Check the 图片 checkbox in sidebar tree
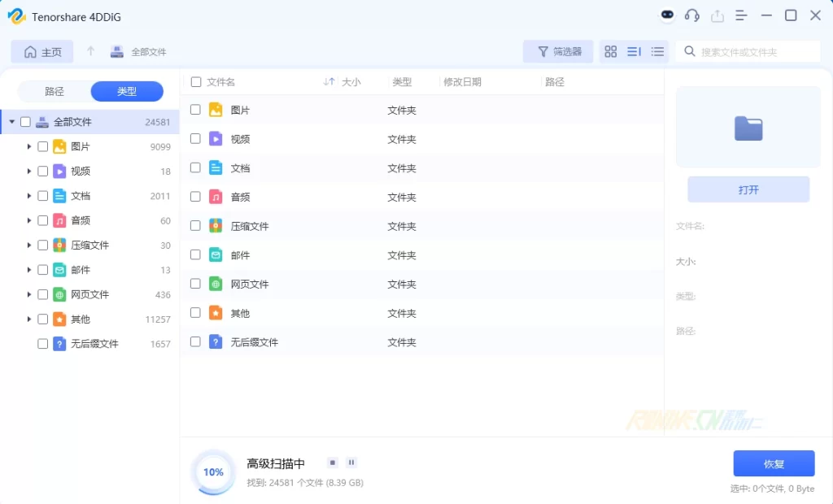The height and width of the screenshot is (504, 833). 43,147
